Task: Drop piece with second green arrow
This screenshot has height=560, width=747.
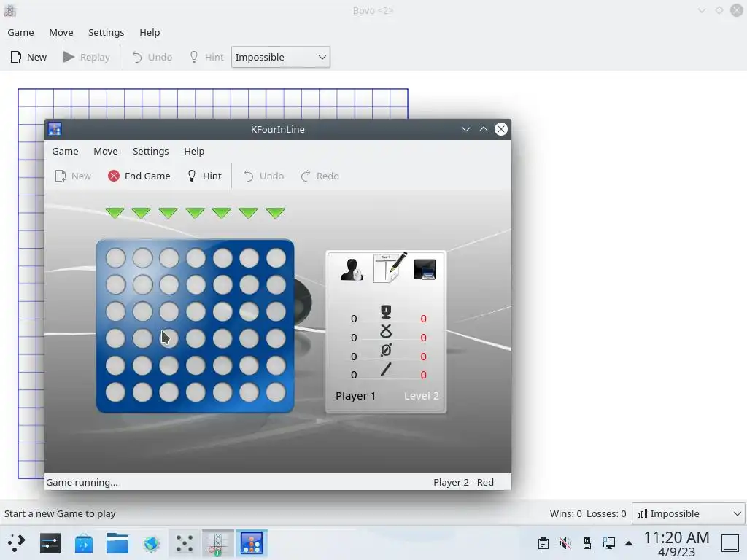Action: click(142, 212)
